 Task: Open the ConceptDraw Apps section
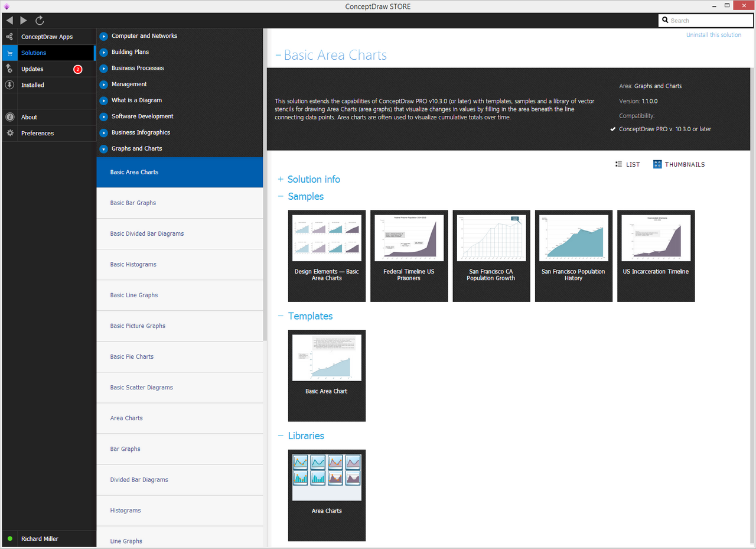(x=47, y=37)
